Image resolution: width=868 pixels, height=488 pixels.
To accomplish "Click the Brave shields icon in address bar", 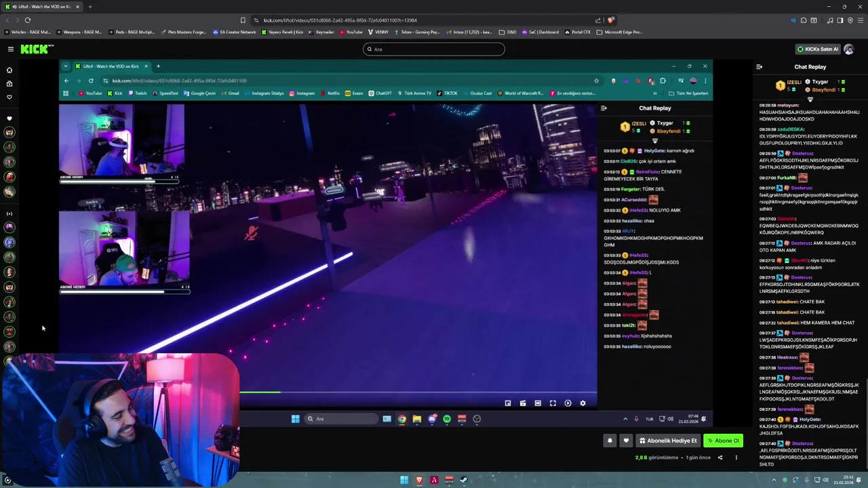I will (611, 20).
